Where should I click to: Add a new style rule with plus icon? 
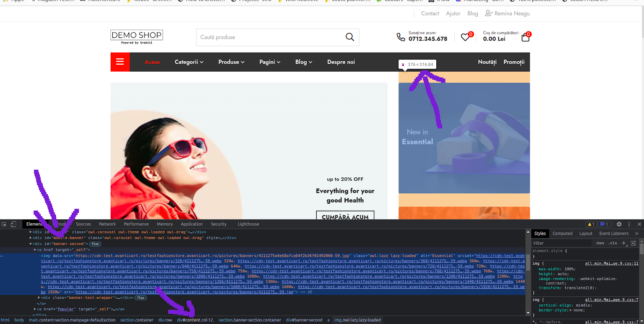(x=623, y=243)
